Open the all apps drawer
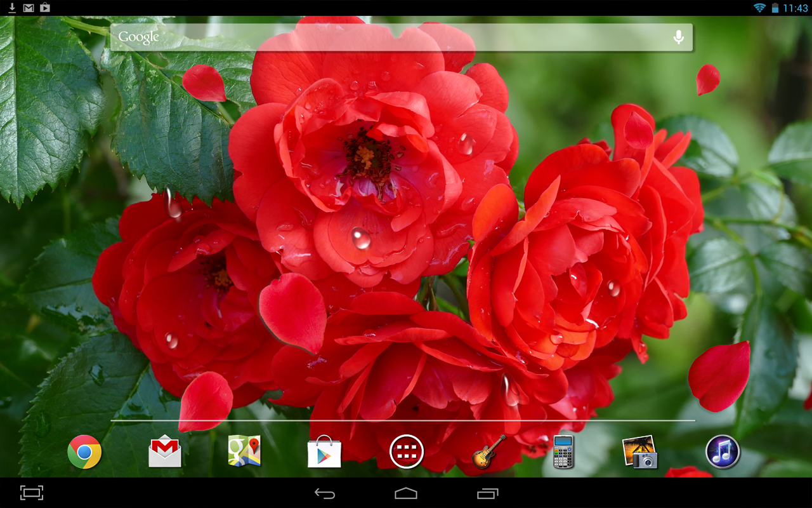This screenshot has height=508, width=812. click(x=407, y=451)
